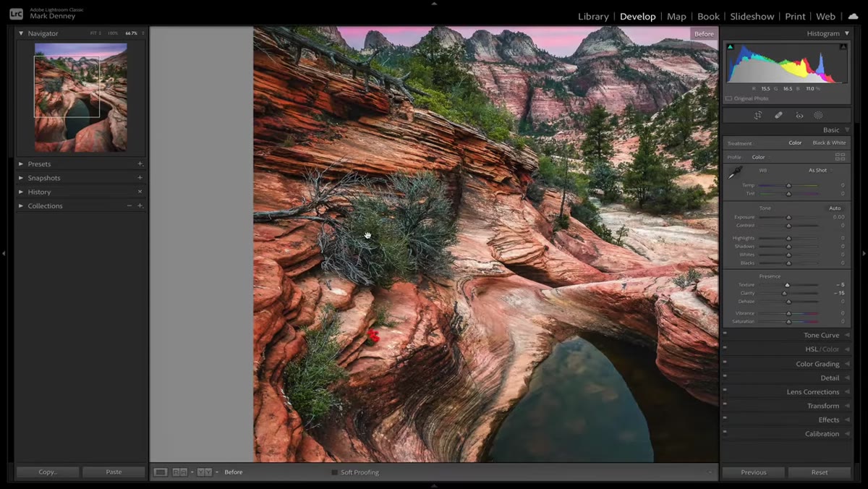The image size is (868, 489).
Task: Toggle highlight clipping indicator in histogram
Action: [x=843, y=47]
